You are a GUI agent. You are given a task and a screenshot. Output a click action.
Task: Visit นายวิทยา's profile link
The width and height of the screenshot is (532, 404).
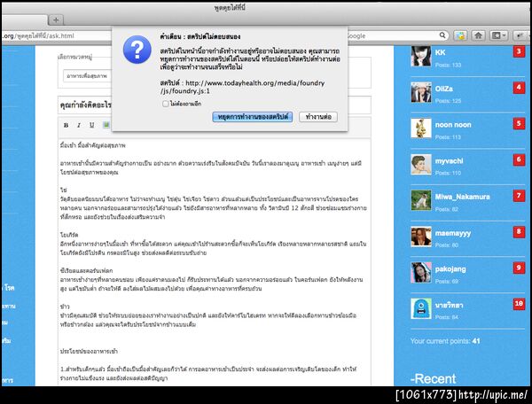(x=449, y=305)
